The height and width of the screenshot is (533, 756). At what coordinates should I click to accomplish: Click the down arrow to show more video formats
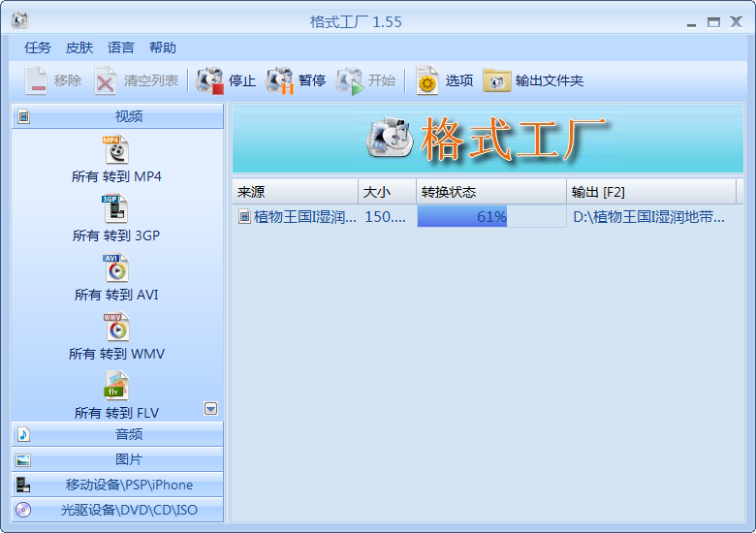pos(210,409)
